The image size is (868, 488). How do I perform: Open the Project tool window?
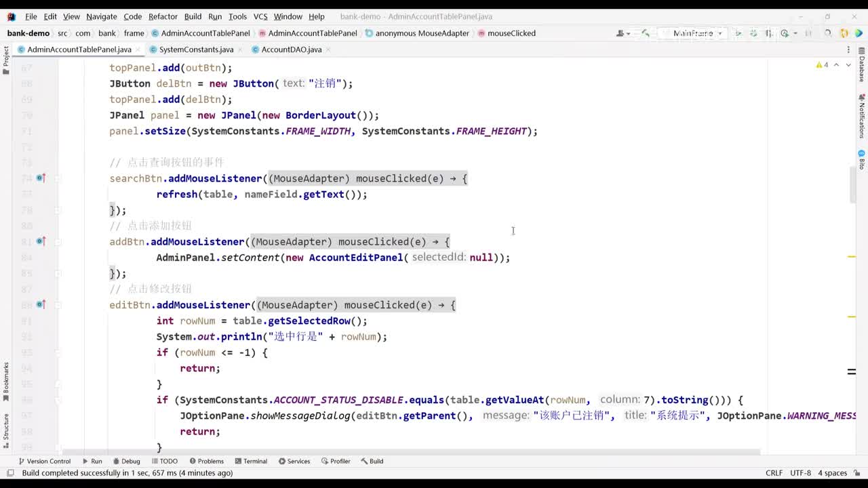[6, 60]
